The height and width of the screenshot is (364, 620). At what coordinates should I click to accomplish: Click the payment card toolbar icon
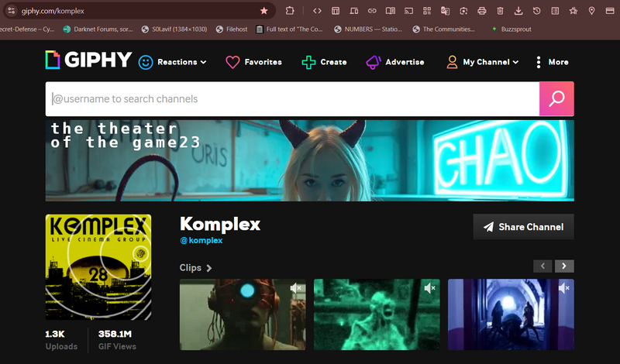tap(610, 11)
